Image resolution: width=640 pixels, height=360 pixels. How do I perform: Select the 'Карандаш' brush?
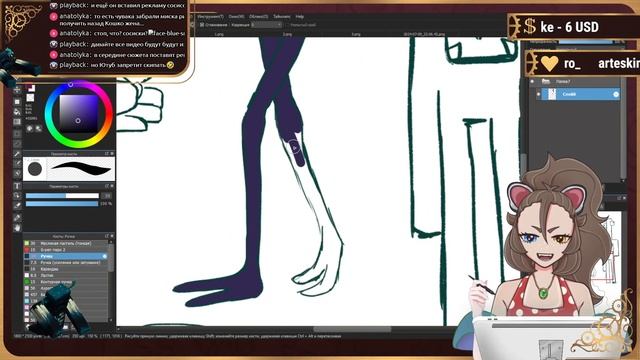click(65, 269)
